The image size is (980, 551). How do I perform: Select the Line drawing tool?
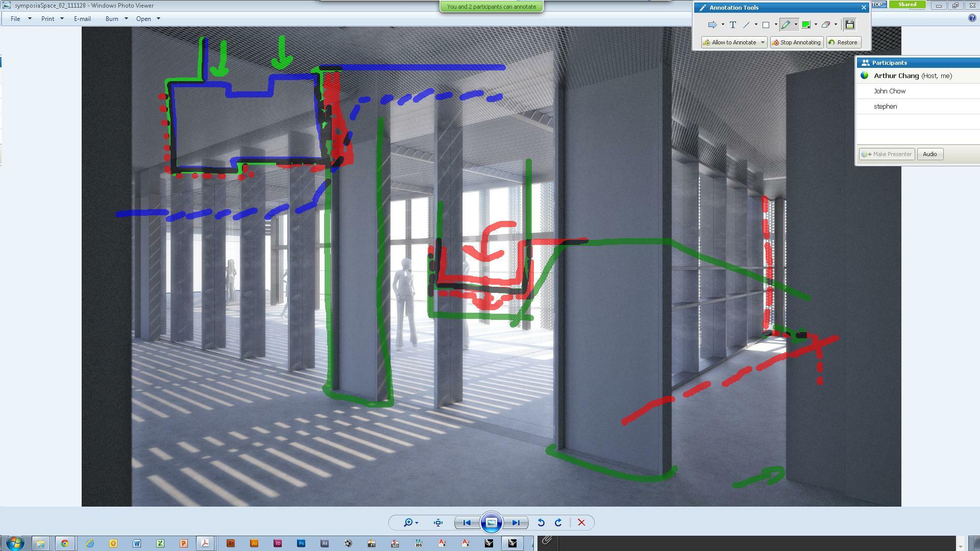746,24
